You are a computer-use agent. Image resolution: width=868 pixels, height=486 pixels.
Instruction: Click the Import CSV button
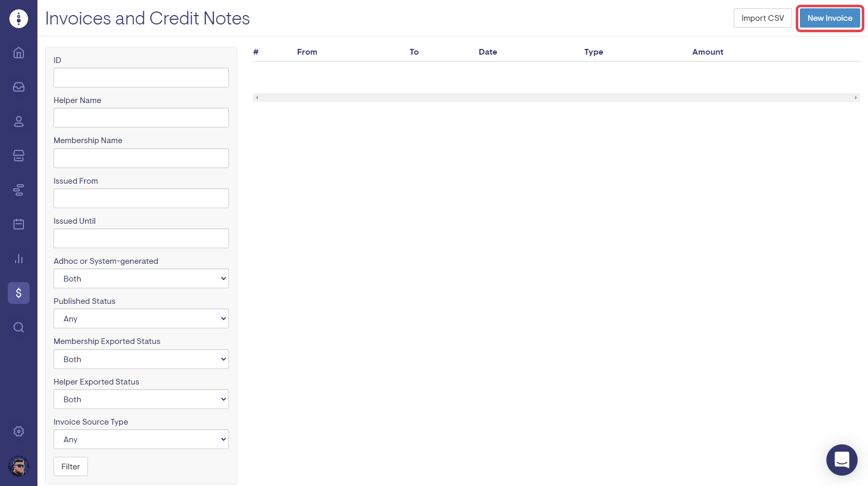pos(762,18)
